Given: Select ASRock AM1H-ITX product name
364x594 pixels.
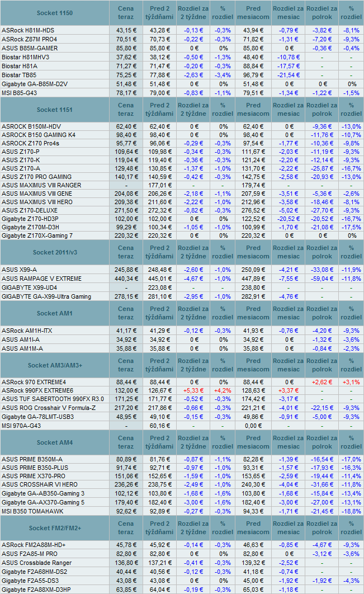Looking at the screenshot, I should tap(27, 331).
